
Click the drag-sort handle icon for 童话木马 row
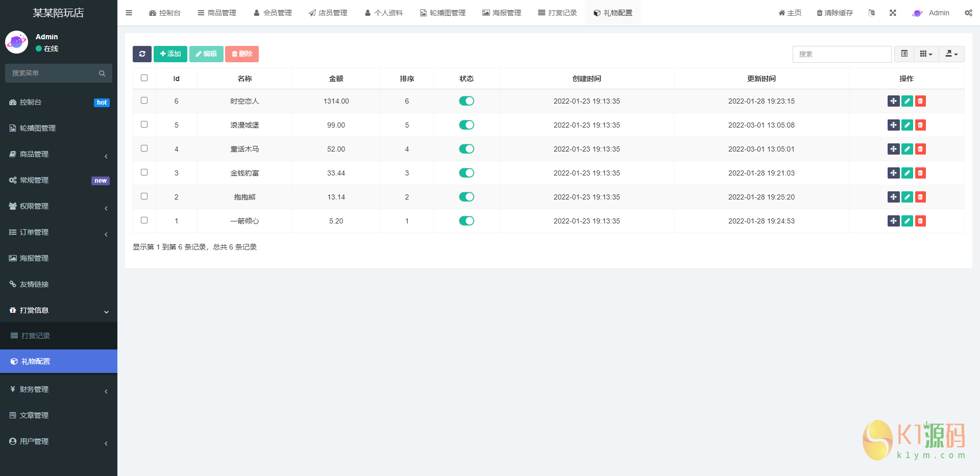(893, 149)
